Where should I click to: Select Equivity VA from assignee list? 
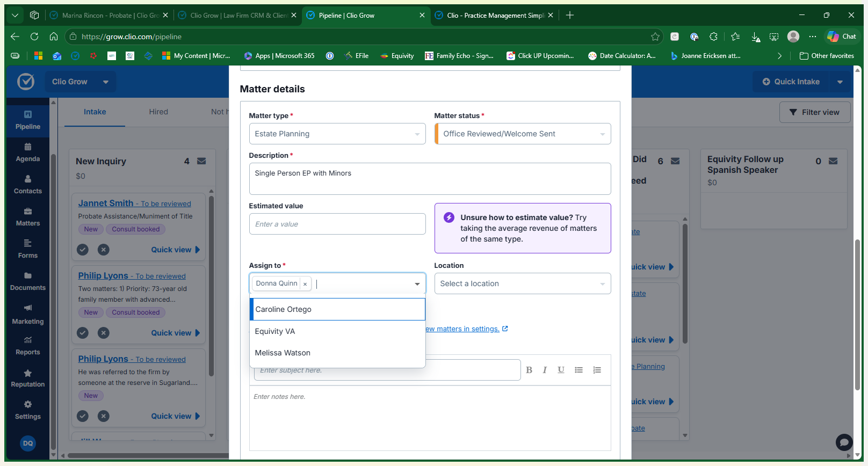(x=338, y=331)
